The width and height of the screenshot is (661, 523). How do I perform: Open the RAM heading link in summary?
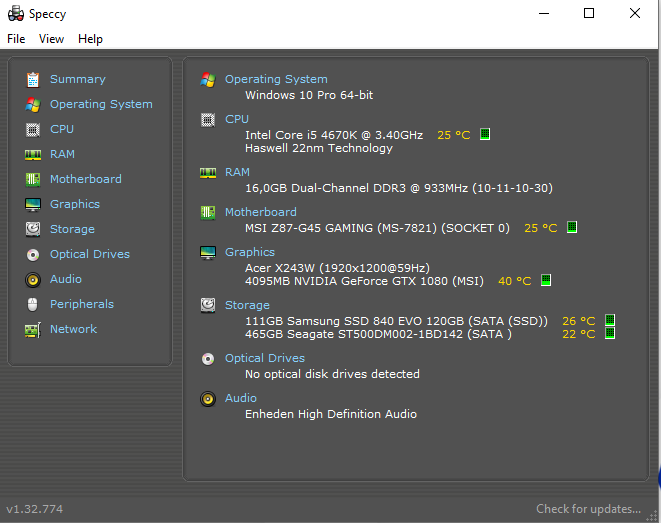tap(237, 172)
